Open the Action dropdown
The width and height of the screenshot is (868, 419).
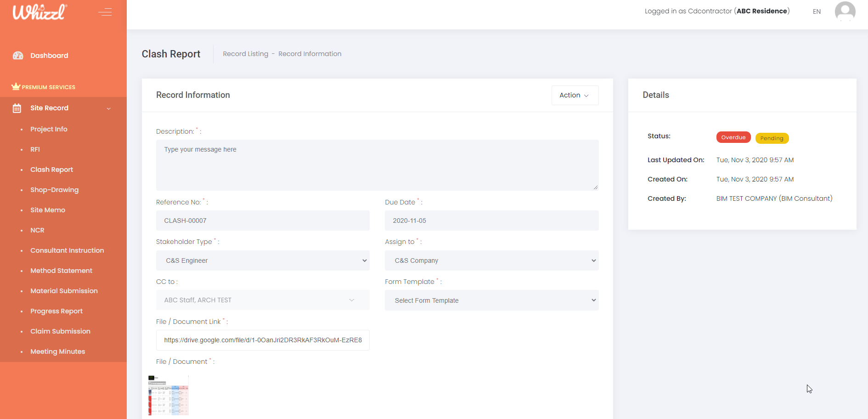coord(575,95)
